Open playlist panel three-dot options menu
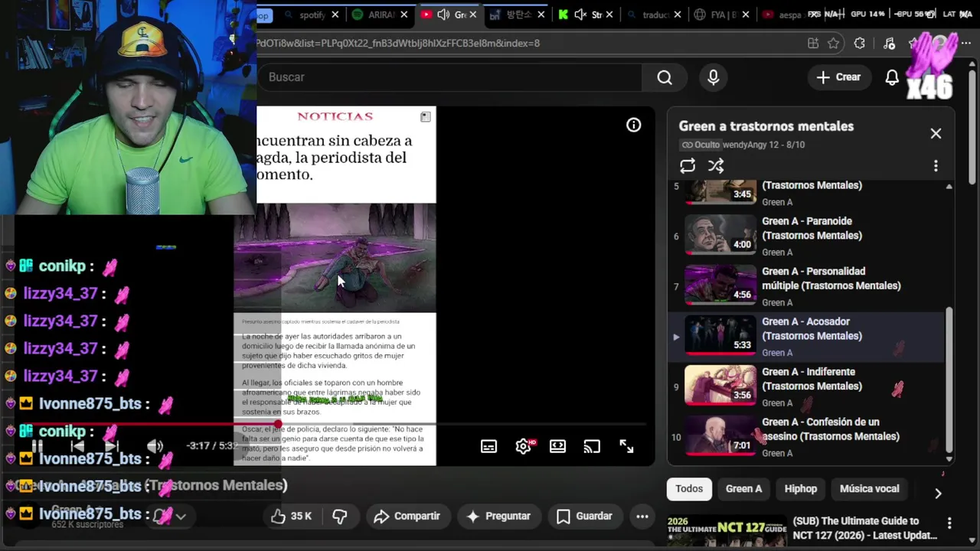The height and width of the screenshot is (551, 980). [x=936, y=166]
